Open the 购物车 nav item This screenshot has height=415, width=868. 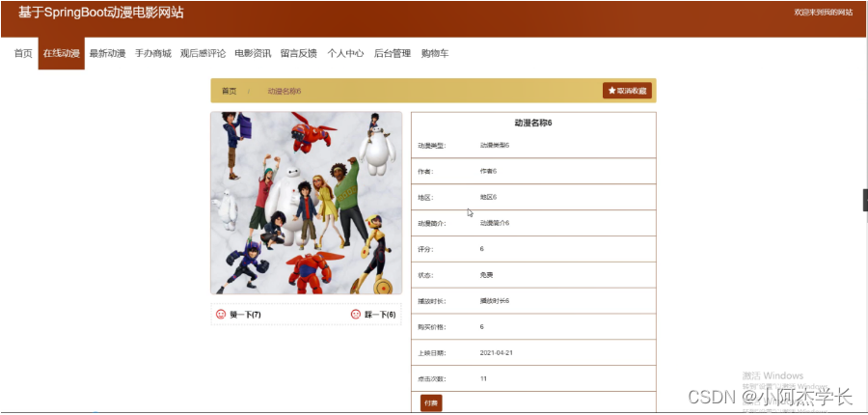(435, 53)
